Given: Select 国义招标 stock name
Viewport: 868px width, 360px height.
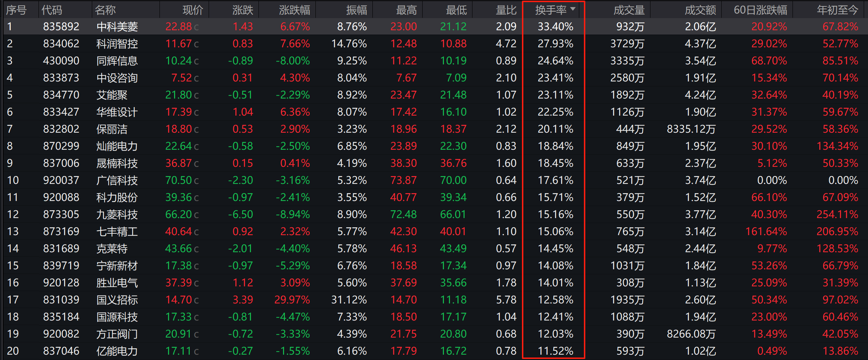Looking at the screenshot, I should tap(117, 300).
